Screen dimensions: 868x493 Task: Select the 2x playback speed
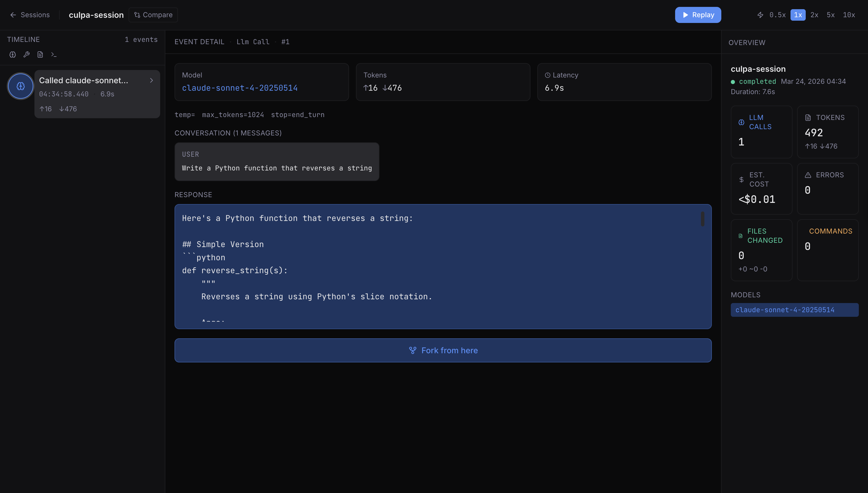click(x=814, y=15)
